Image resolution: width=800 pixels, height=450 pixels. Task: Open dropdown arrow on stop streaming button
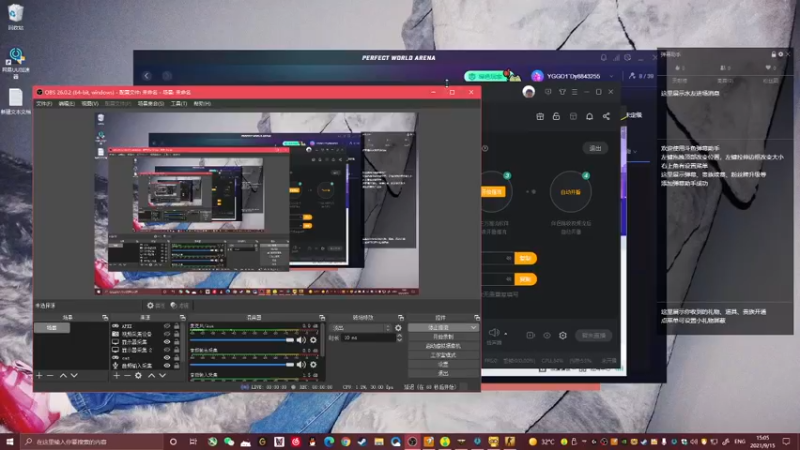[474, 328]
